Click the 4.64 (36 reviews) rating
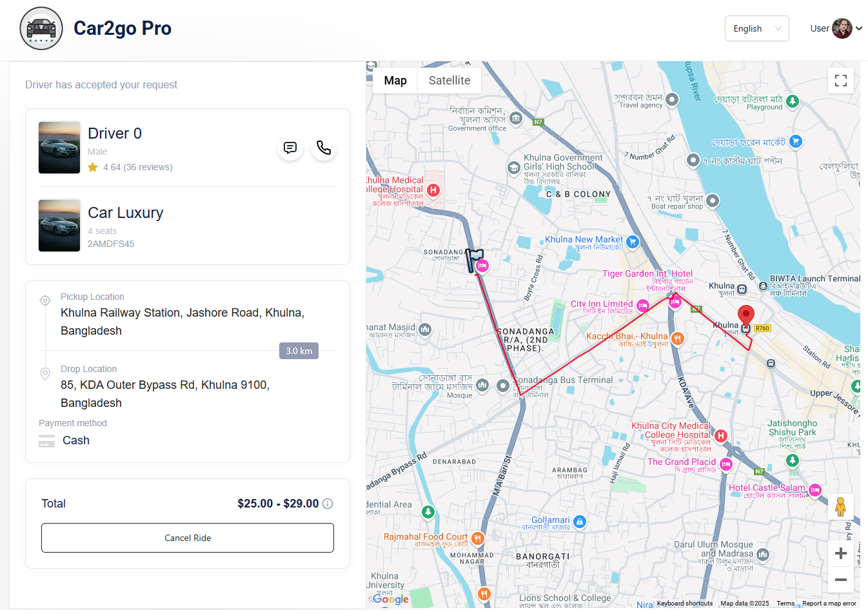Screen dimensions: 868x610 pyautogui.click(x=137, y=167)
